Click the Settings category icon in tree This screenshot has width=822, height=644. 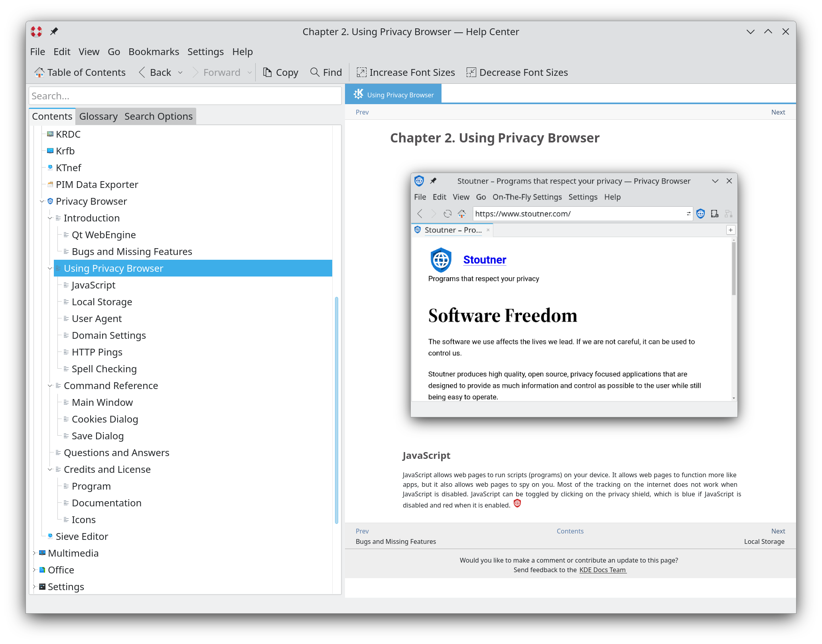[x=42, y=587]
